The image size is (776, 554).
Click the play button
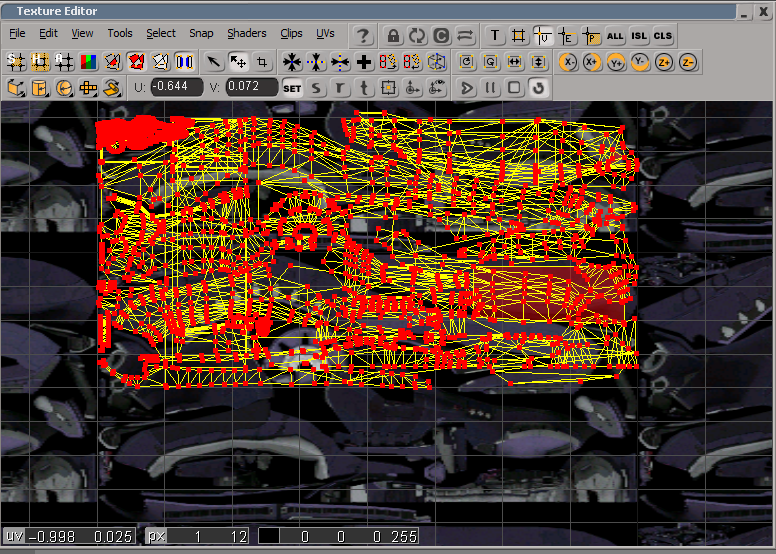point(466,88)
